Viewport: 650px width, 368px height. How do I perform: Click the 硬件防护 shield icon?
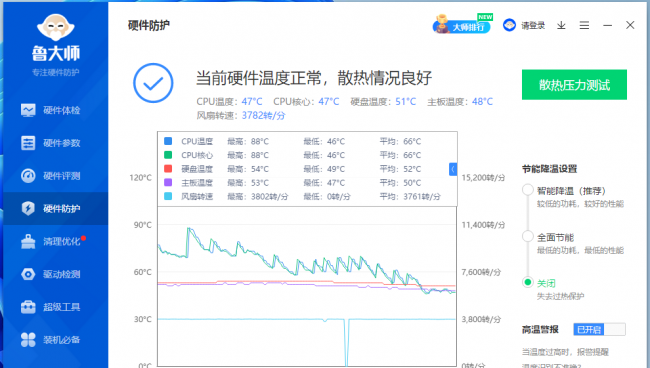pos(28,208)
